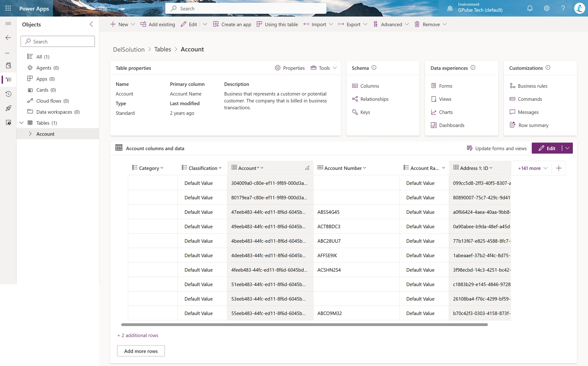Open the settings gear
The width and height of the screenshot is (588, 366).
546,8
